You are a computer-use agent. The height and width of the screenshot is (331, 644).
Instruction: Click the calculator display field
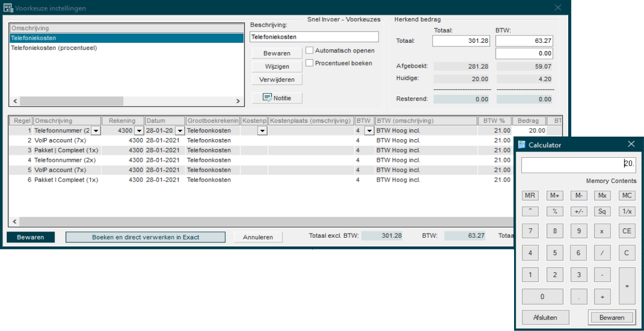click(x=579, y=165)
